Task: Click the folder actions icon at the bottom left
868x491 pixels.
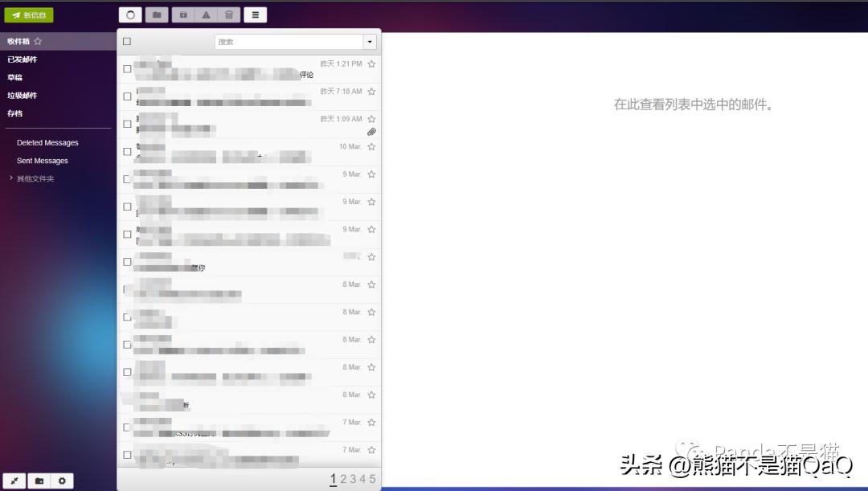Action: click(39, 481)
